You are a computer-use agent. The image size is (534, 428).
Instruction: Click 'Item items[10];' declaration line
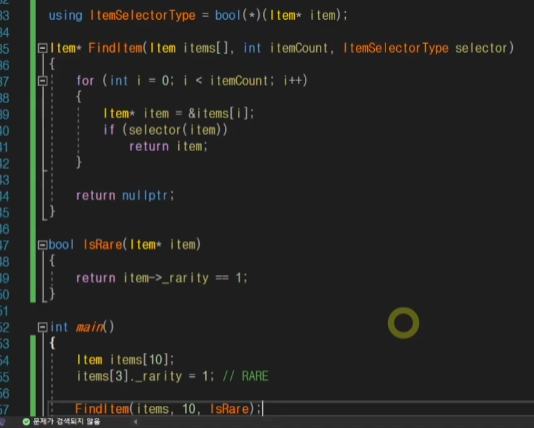tap(125, 360)
